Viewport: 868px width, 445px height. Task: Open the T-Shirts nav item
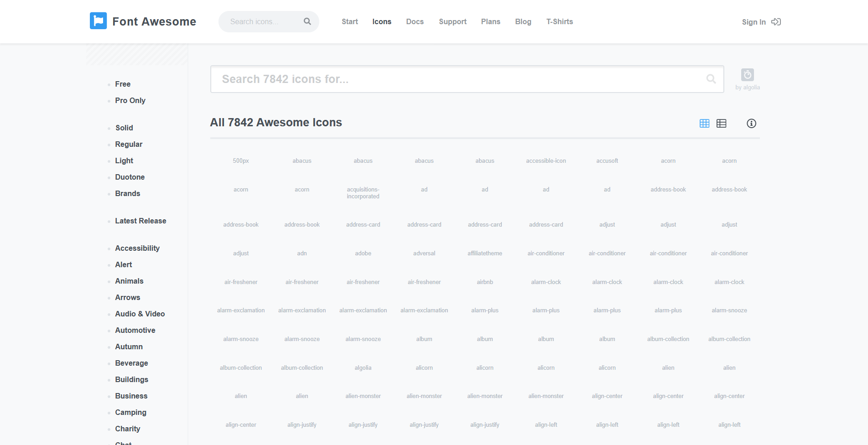tap(560, 21)
